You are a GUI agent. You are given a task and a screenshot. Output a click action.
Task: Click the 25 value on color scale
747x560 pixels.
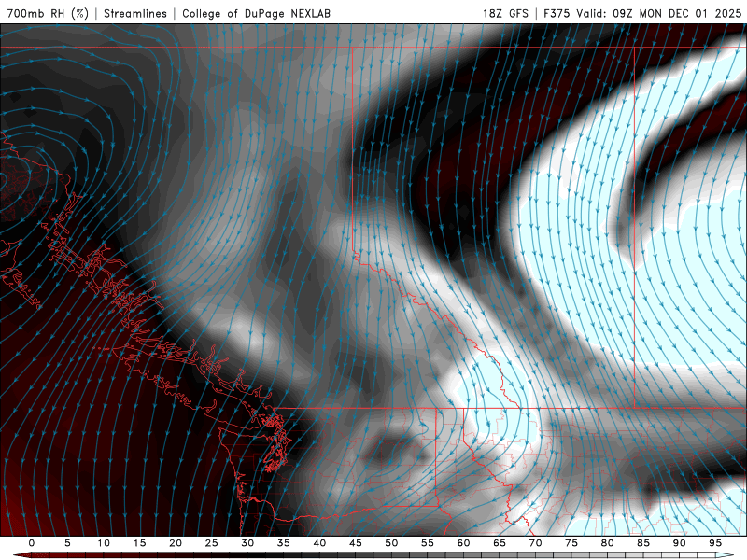212,543
